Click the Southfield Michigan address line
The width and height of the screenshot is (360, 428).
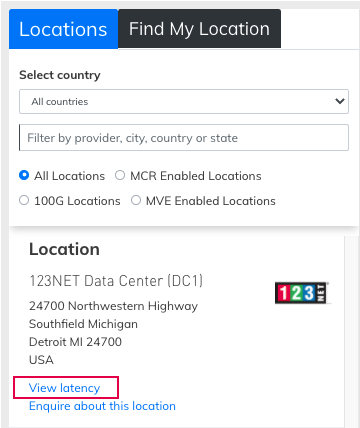pyautogui.click(x=83, y=324)
